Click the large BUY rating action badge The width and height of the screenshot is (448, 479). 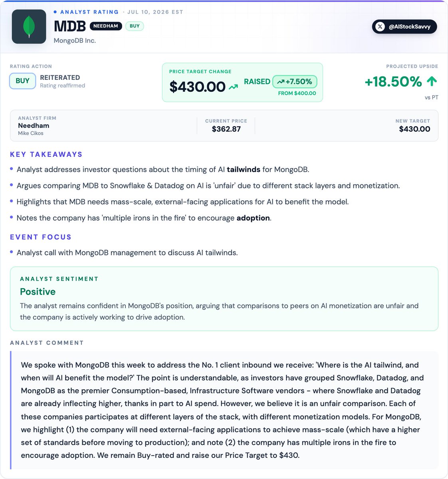22,81
